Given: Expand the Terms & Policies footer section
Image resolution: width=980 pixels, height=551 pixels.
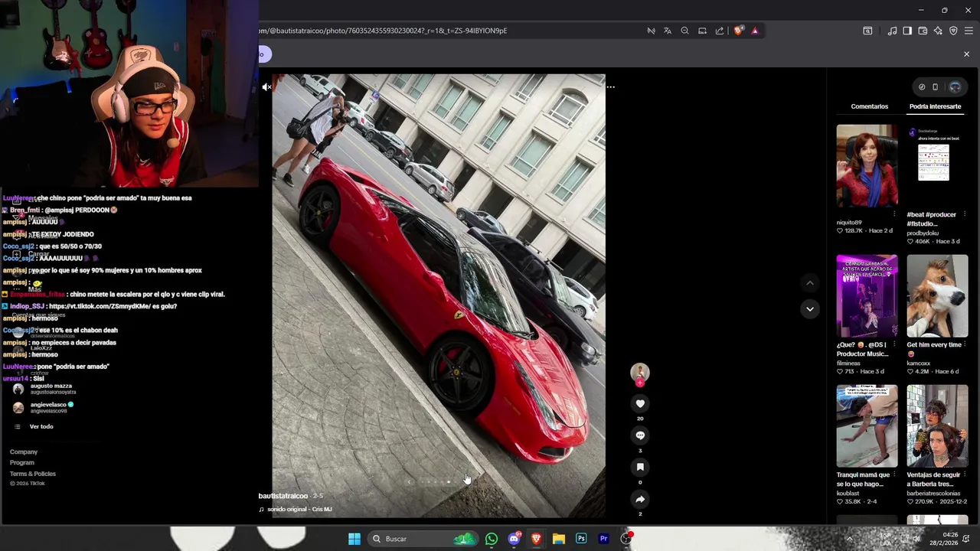Looking at the screenshot, I should [x=33, y=474].
